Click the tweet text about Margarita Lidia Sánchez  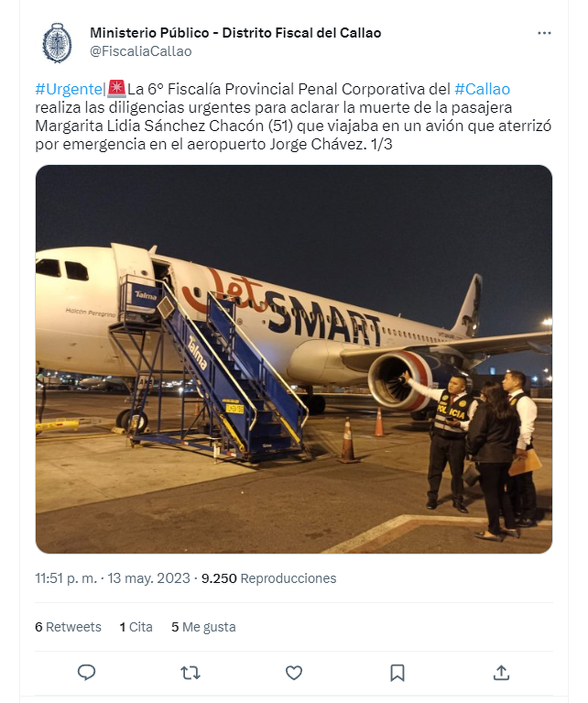[293, 126]
